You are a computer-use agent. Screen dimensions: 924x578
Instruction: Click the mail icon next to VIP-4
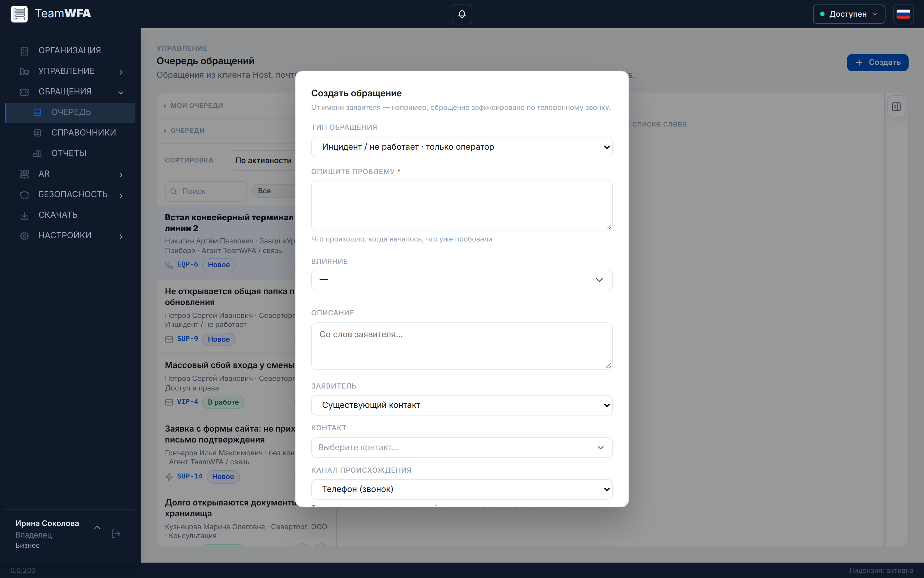[x=169, y=402]
